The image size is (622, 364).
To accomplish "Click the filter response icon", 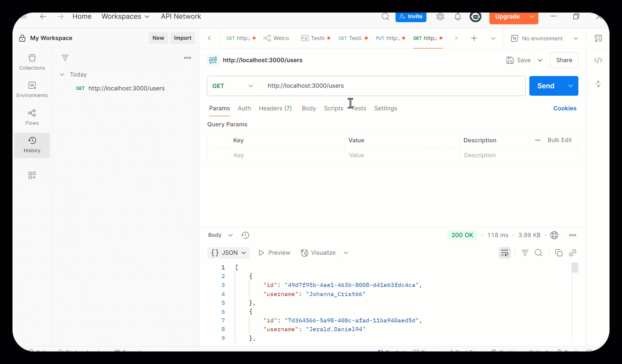I will click(525, 253).
